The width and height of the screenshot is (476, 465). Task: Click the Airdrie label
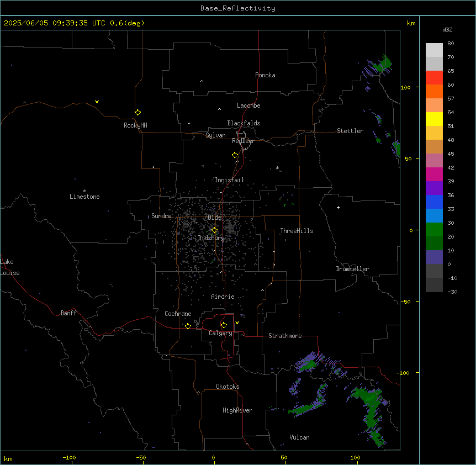tap(223, 297)
